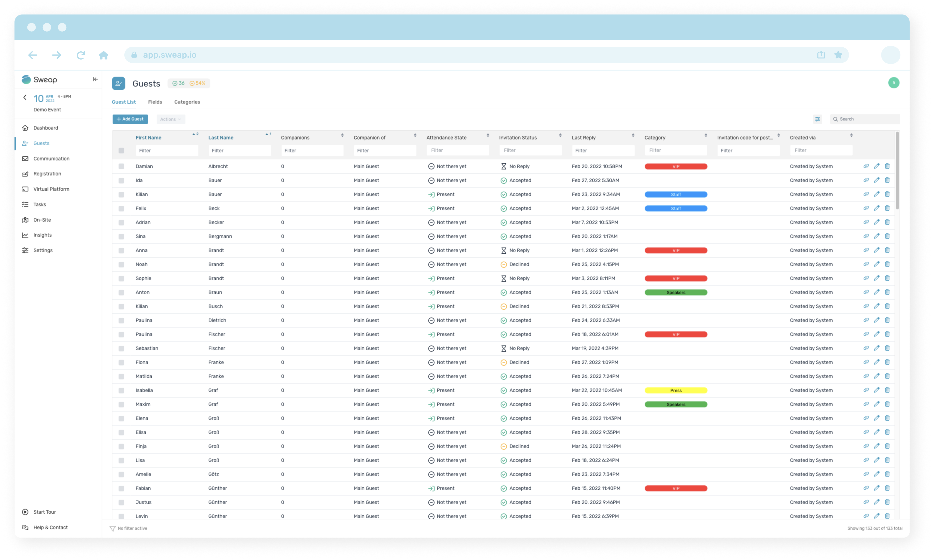Select all guests header checkbox
This screenshot has width=932, height=560.
[121, 151]
